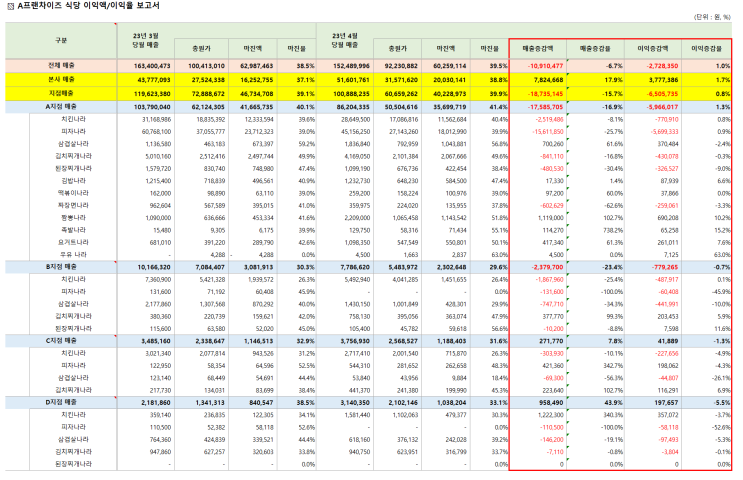This screenshot has height=480, width=743.
Task: Select the C지점 매출 subtotal row label
Action: coord(61,341)
